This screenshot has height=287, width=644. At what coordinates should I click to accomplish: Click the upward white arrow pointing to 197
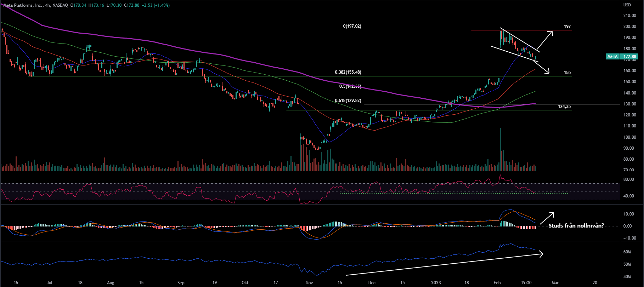[x=544, y=40]
